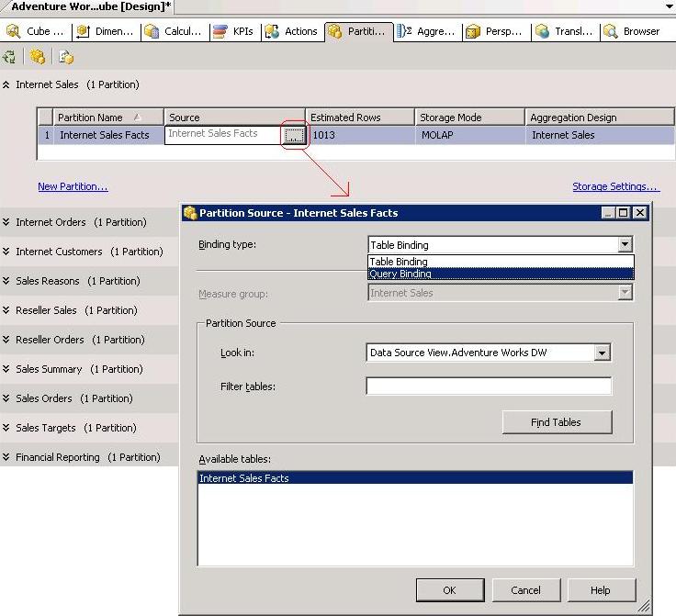The height and width of the screenshot is (616, 676).
Task: Go to the Browser tab
Action: (632, 31)
